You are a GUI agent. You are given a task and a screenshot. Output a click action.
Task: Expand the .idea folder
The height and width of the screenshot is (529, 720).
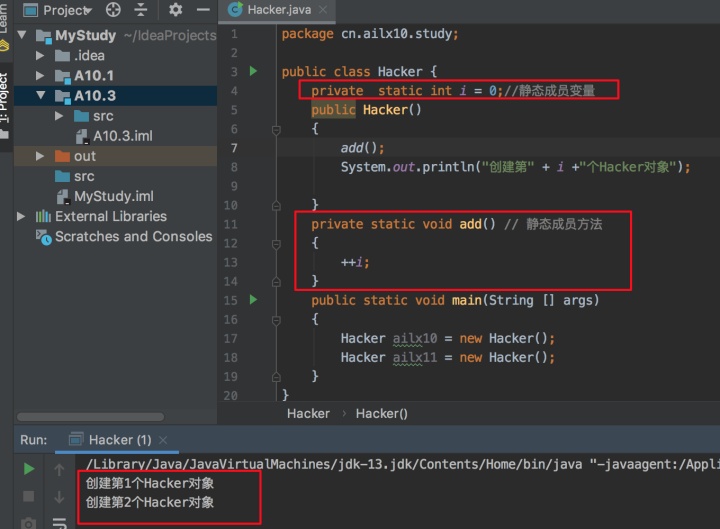pos(40,56)
